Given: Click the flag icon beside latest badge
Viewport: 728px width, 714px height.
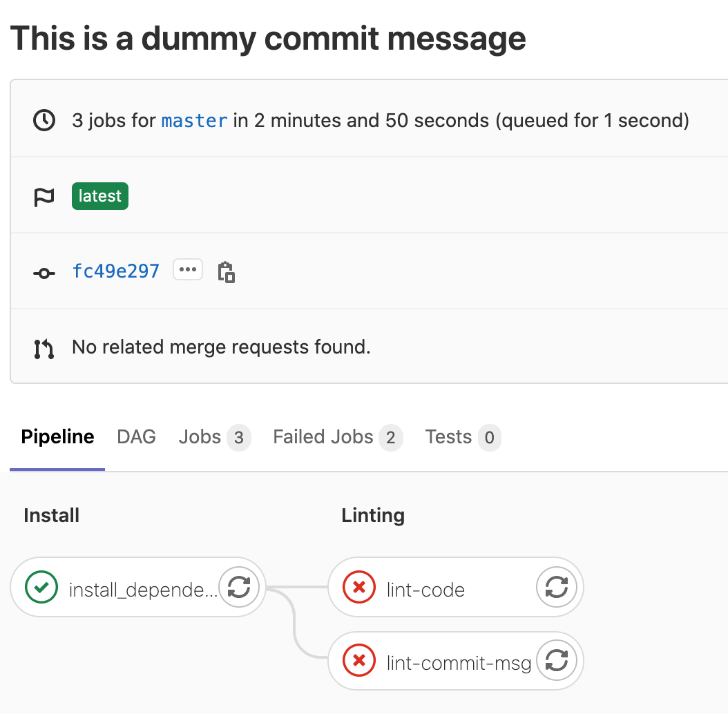Looking at the screenshot, I should [44, 197].
